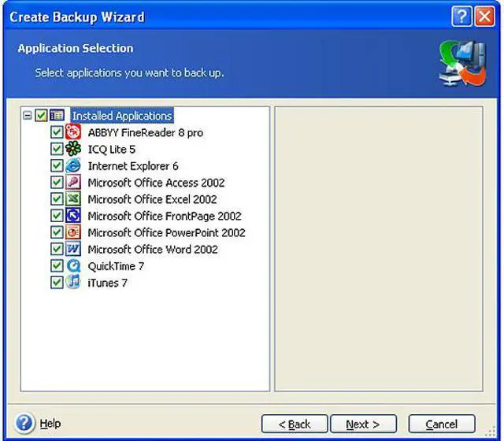Select Microsoft Office Excel 2002 text
This screenshot has height=441, width=504.
tap(152, 199)
